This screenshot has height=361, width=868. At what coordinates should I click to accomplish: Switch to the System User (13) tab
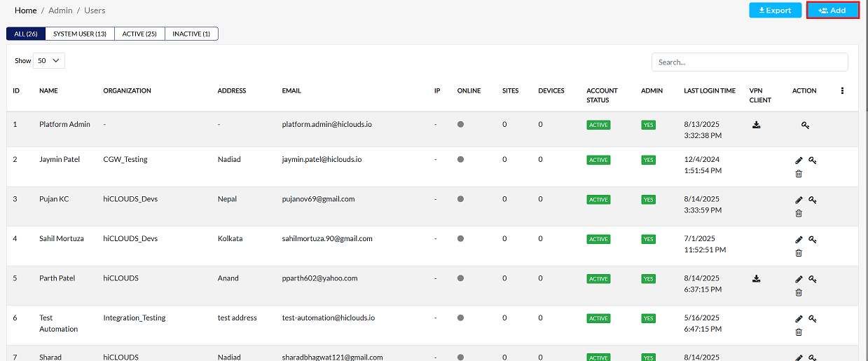[x=80, y=34]
